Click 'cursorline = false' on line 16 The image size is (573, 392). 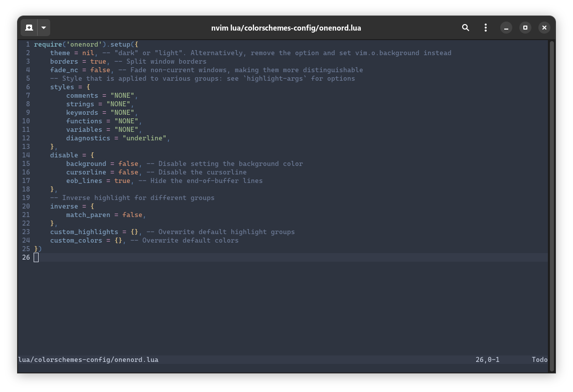[x=102, y=172]
